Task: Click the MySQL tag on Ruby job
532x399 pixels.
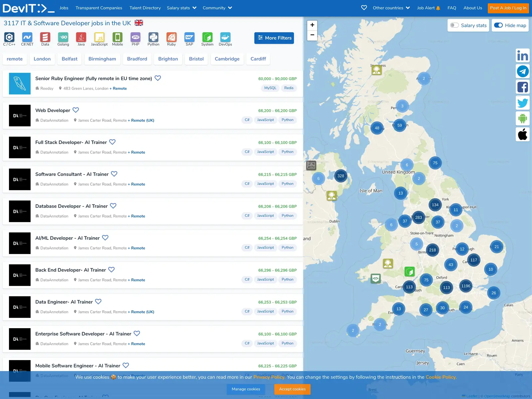Action: tap(270, 88)
